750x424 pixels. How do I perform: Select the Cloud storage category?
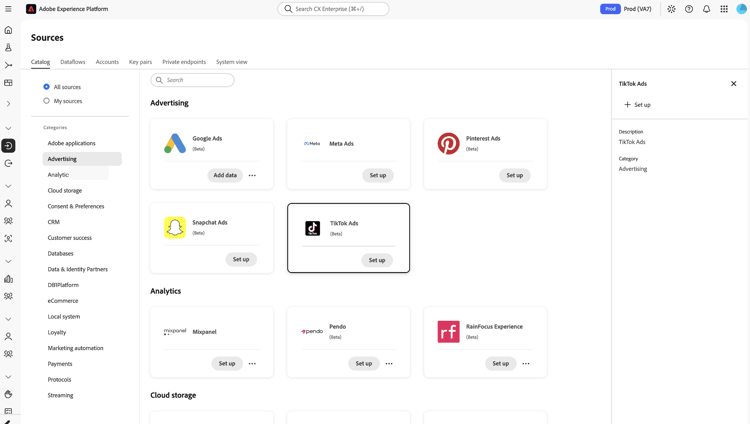pos(65,190)
